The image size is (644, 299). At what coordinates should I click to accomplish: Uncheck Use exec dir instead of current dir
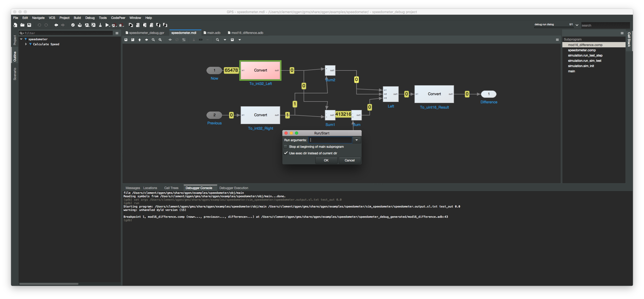click(286, 153)
